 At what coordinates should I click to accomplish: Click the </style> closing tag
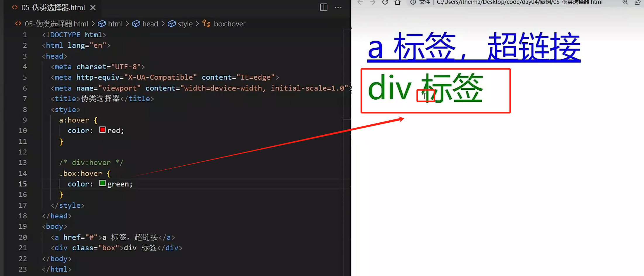[68, 205]
